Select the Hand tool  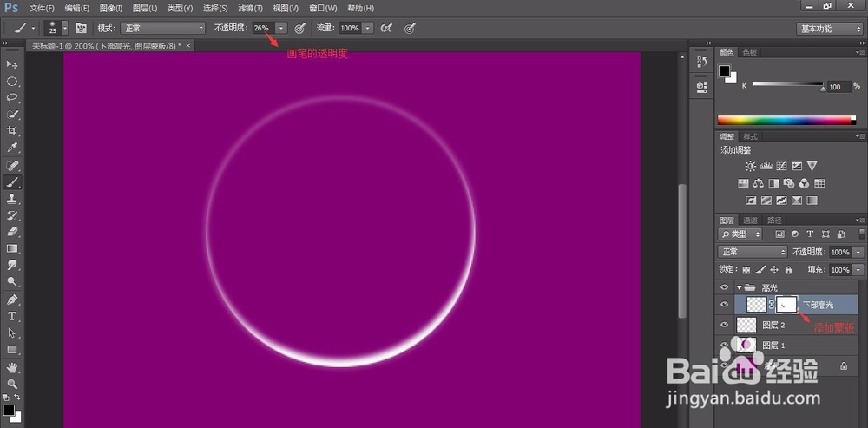point(11,367)
